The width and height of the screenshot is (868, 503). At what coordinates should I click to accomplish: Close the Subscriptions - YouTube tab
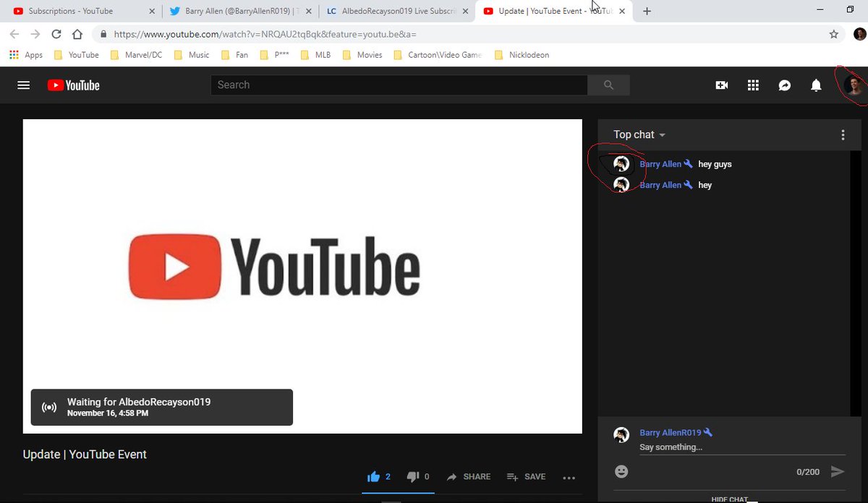(x=151, y=12)
